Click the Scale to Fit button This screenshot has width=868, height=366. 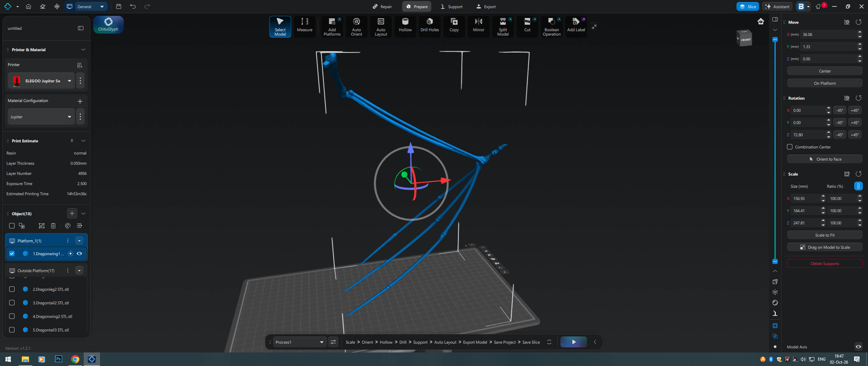coord(825,235)
